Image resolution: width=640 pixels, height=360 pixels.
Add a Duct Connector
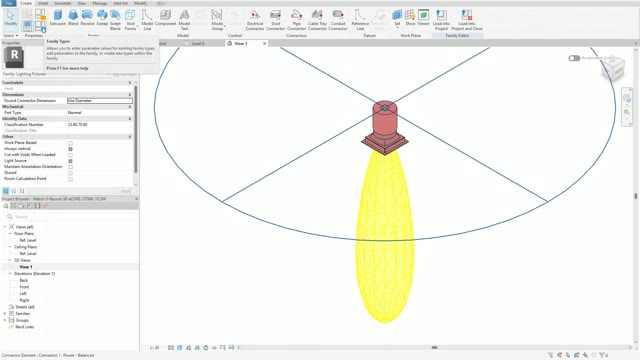[276, 20]
